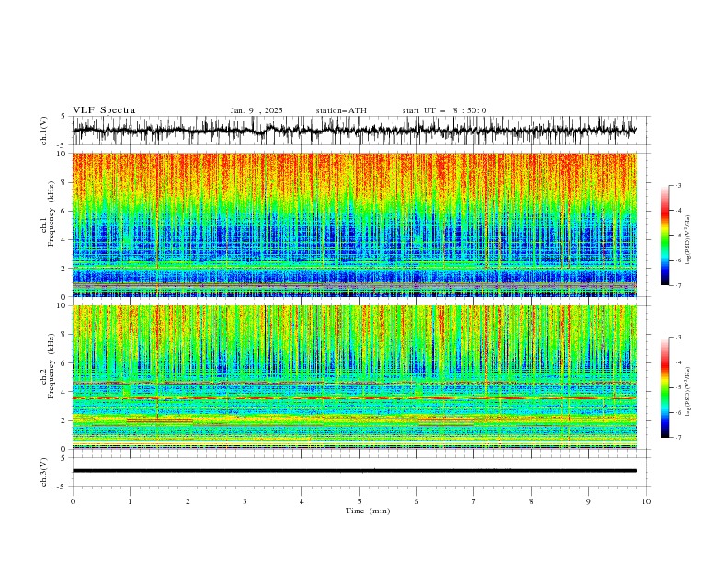Click the "-7" label on ch.2 color bar
The image size is (728, 563).
pos(678,438)
